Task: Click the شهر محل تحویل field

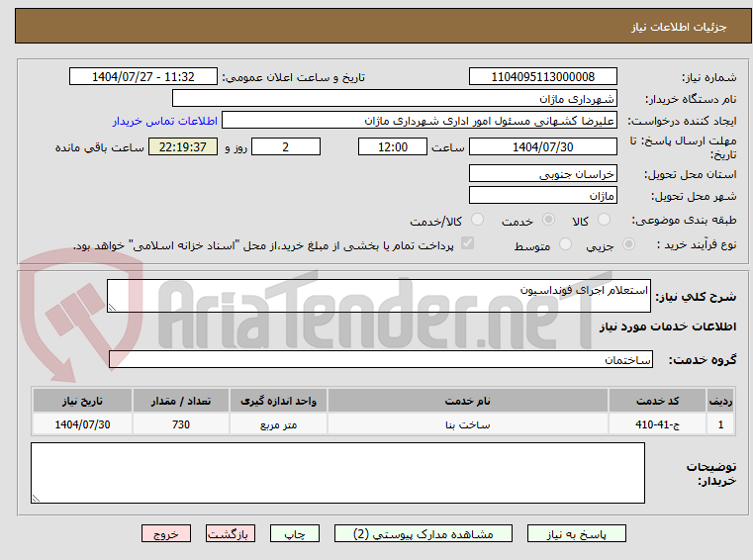Action: 542,196
